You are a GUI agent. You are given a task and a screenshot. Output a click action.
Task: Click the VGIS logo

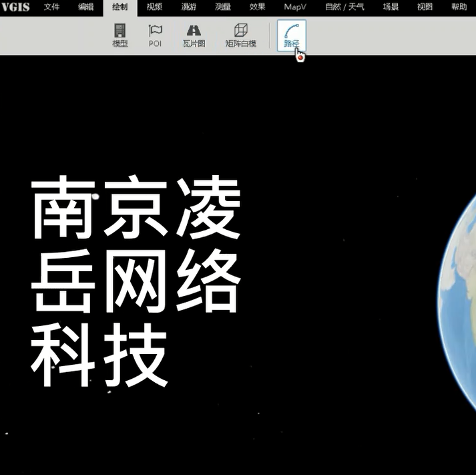(x=15, y=7)
